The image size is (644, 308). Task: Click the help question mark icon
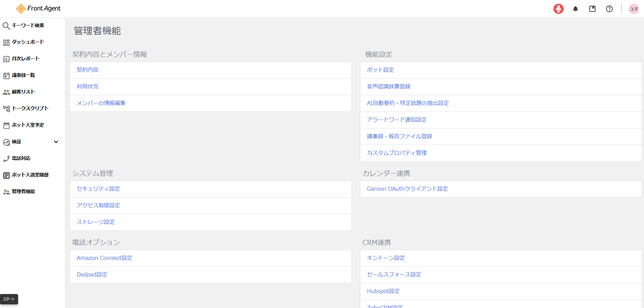pyautogui.click(x=609, y=9)
